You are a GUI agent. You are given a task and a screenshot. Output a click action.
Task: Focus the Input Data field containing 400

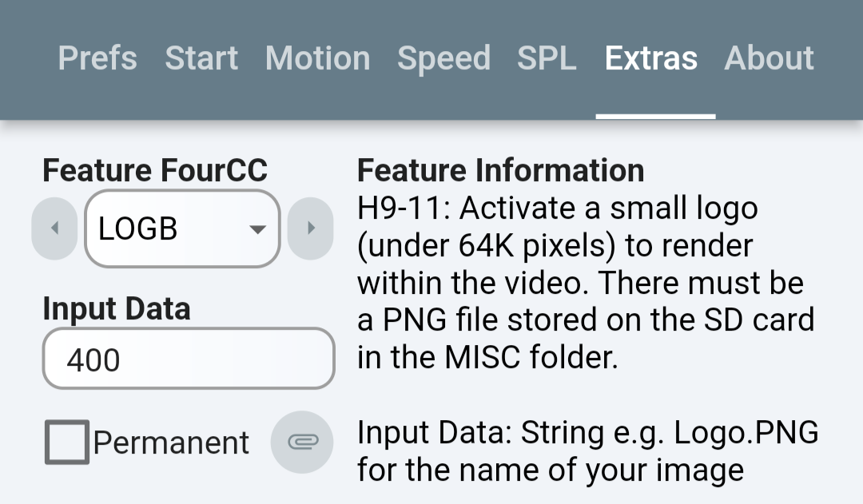click(x=189, y=359)
